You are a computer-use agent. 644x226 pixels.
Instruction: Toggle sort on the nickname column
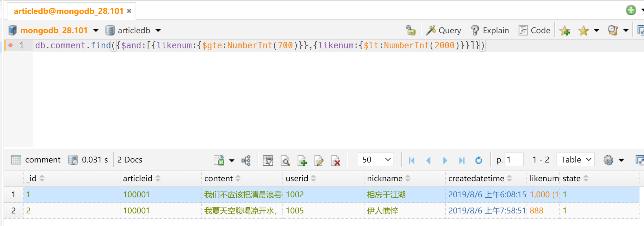408,178
